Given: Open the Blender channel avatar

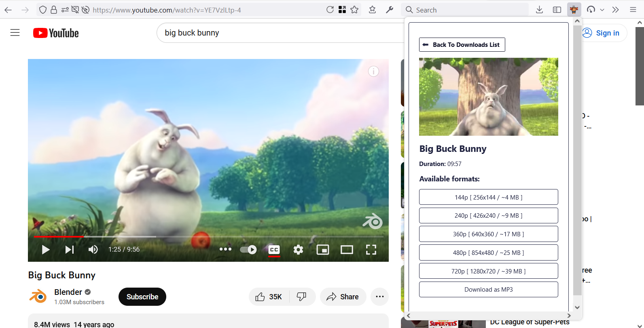Looking at the screenshot, I should [38, 296].
